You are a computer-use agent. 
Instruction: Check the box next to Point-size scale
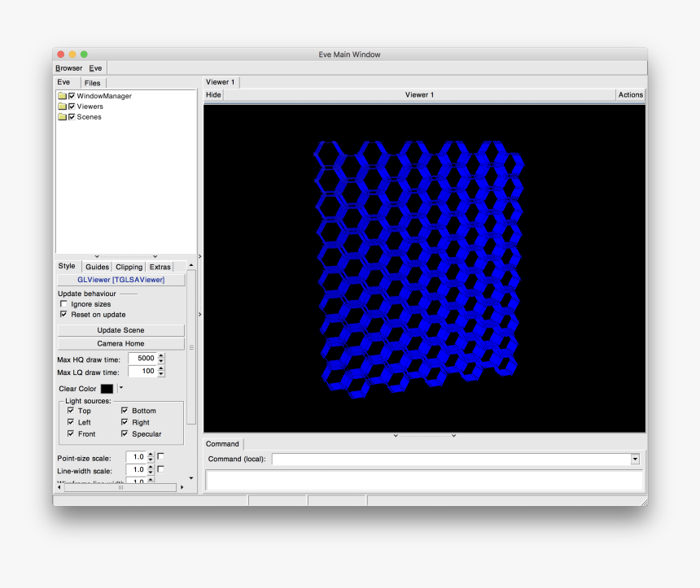point(160,456)
